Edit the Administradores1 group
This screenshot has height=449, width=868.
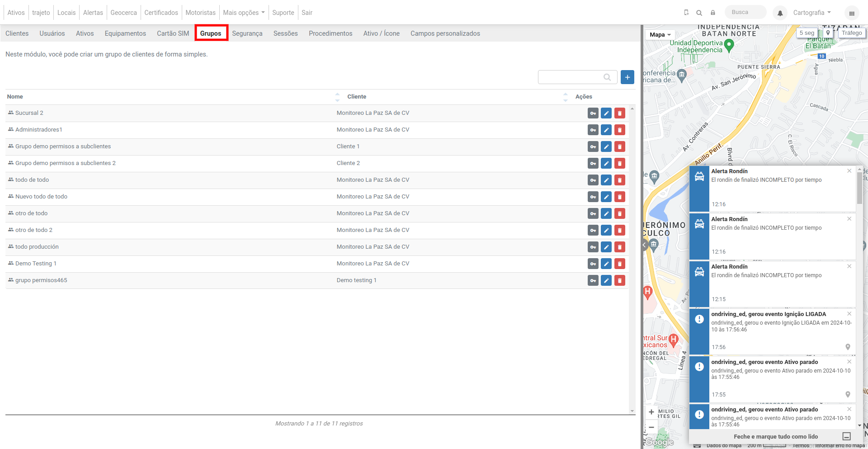tap(606, 130)
